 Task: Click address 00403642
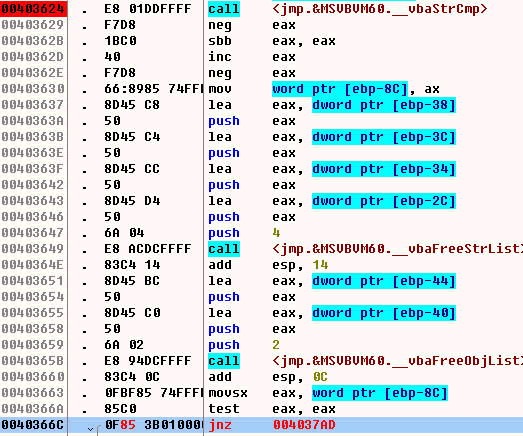click(x=33, y=185)
